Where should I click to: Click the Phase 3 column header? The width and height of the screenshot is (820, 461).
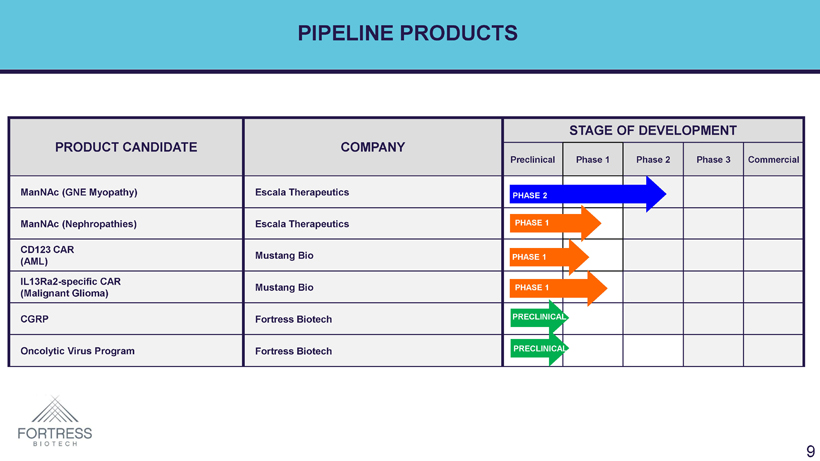pyautogui.click(x=713, y=160)
